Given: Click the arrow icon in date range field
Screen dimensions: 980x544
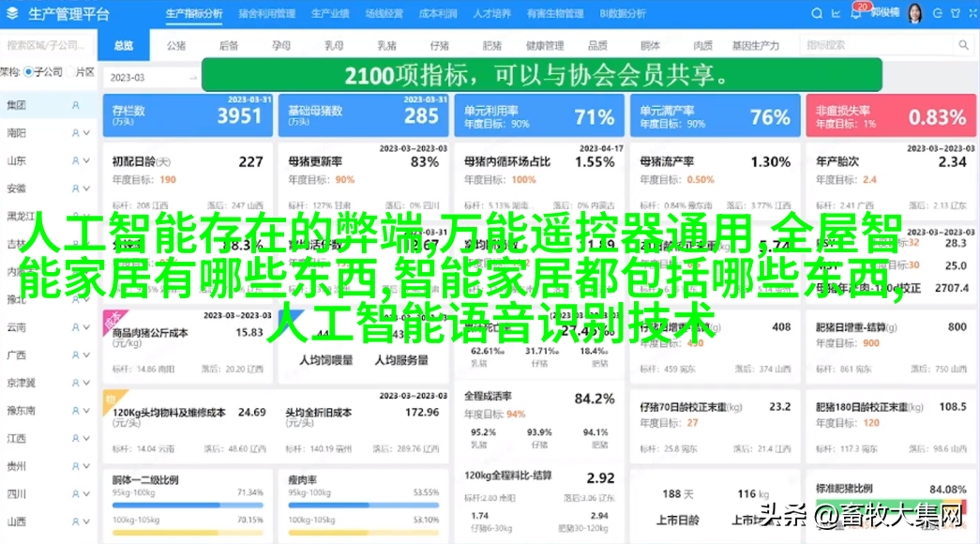Looking at the screenshot, I should click(193, 78).
